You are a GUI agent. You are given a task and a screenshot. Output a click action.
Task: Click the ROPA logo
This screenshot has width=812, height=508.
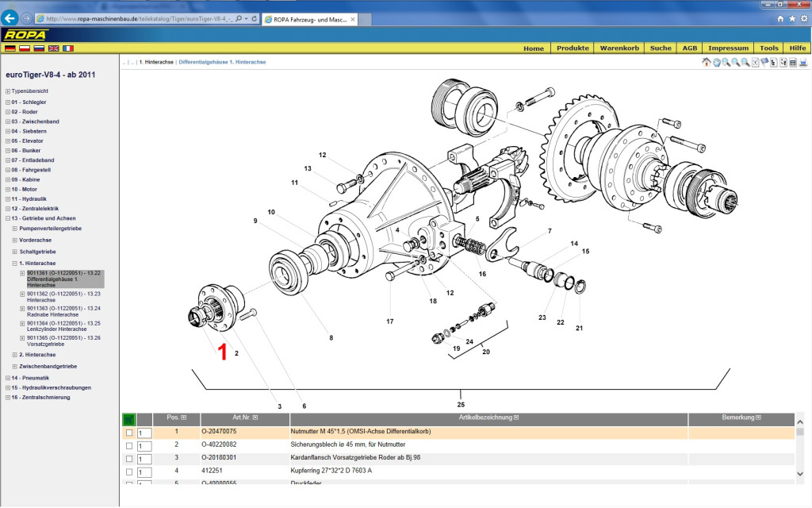pyautogui.click(x=25, y=35)
